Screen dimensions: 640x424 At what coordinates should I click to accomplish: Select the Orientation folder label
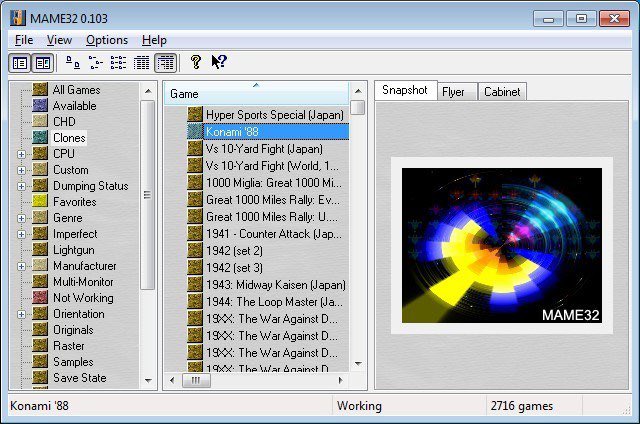pos(79,314)
